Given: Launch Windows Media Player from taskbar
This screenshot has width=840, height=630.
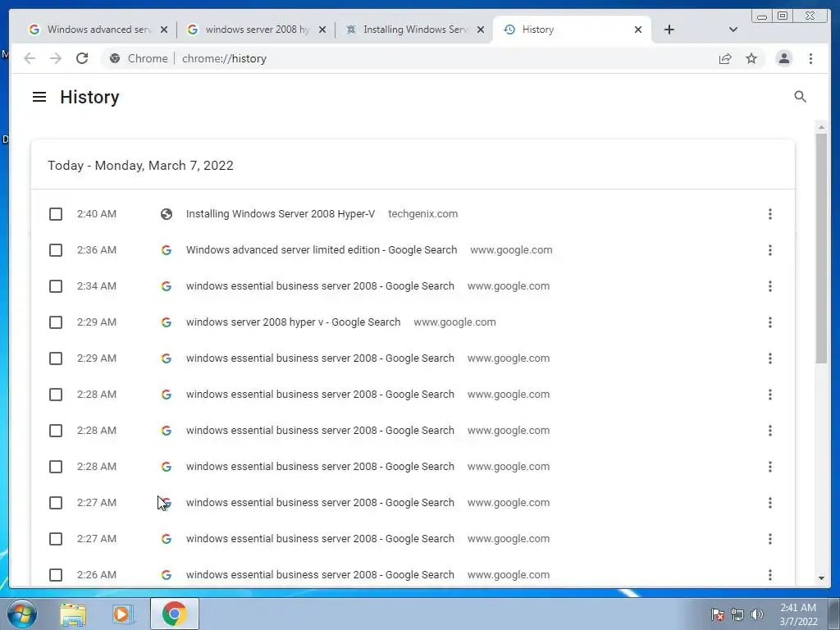Looking at the screenshot, I should click(x=122, y=614).
